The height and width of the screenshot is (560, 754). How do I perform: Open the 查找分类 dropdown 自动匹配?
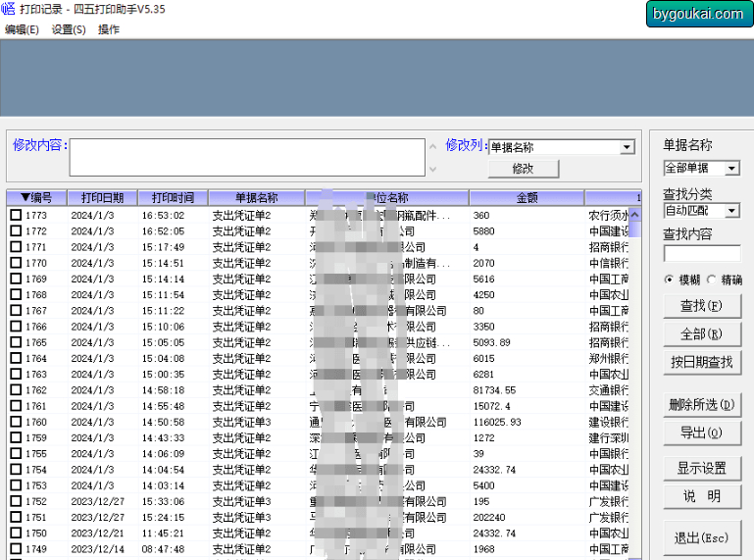click(x=702, y=210)
